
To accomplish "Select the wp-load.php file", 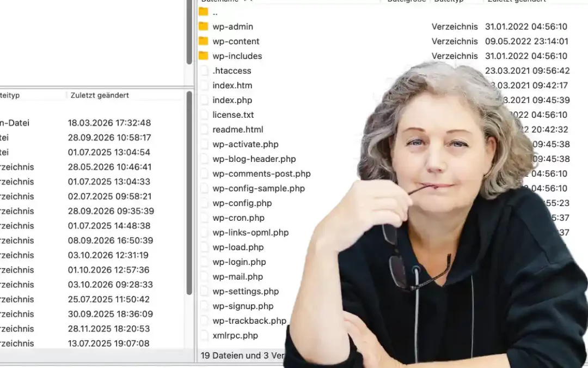I will pos(238,247).
